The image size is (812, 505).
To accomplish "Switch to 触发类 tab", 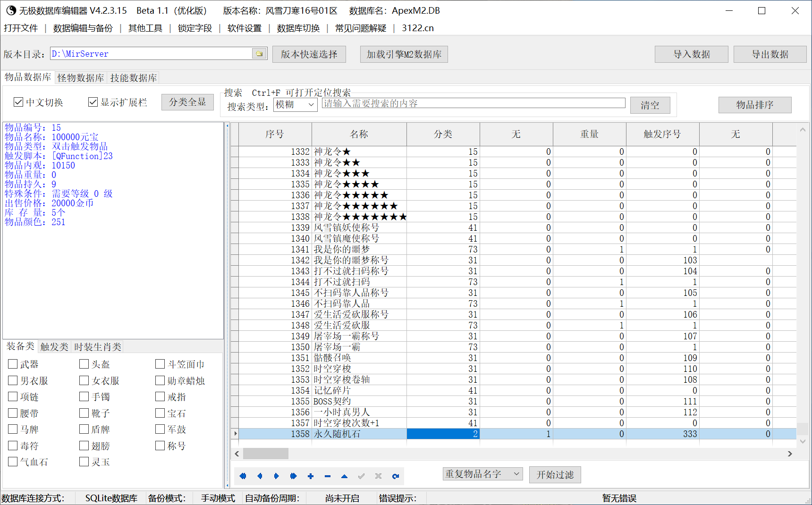I will tap(54, 347).
